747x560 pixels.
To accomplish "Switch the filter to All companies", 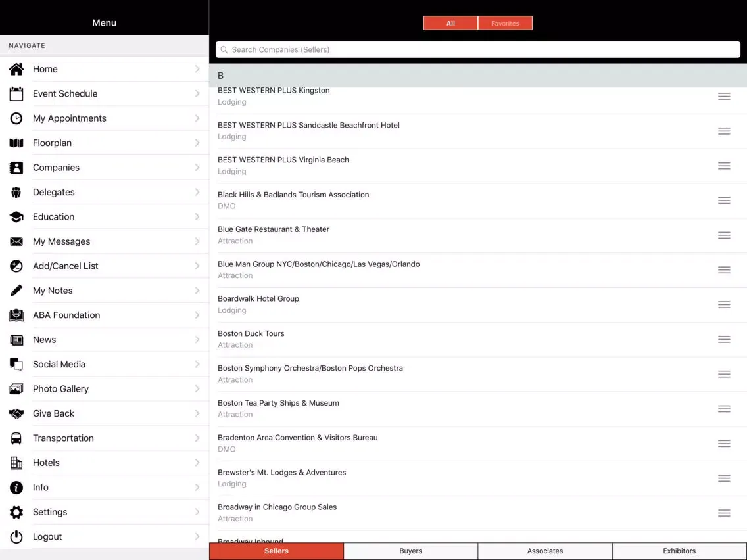I will (450, 24).
